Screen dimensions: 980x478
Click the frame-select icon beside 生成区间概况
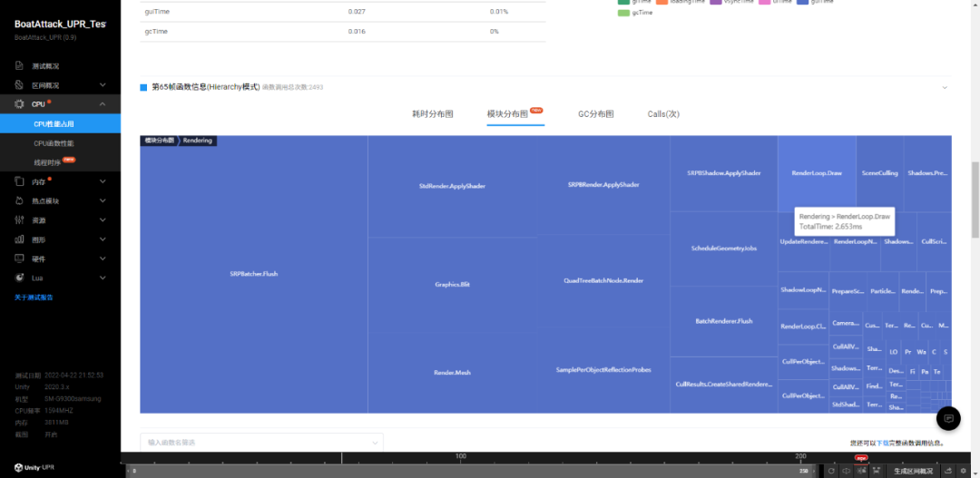tap(877, 471)
